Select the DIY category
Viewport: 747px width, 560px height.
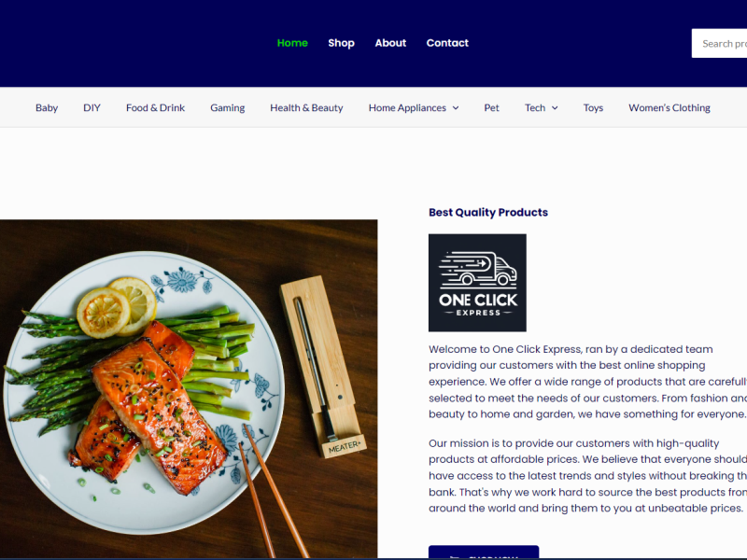(92, 107)
